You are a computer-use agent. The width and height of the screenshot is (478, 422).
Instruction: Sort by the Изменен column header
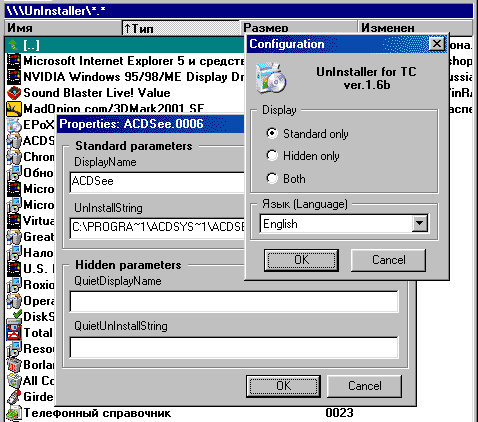click(x=415, y=27)
